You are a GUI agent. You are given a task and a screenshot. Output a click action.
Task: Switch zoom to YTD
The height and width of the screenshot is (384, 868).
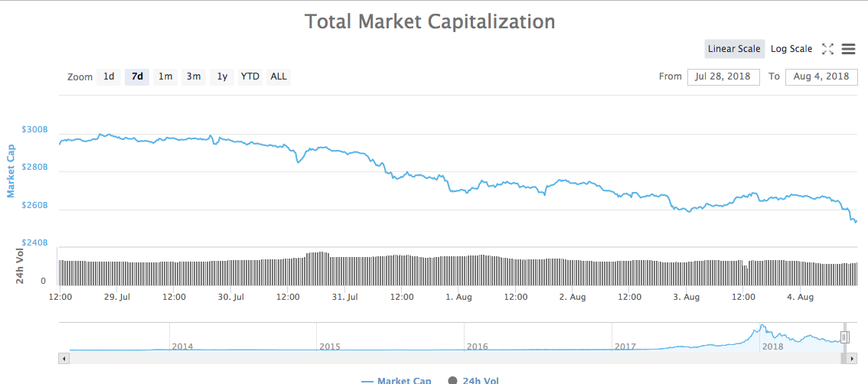tap(250, 76)
